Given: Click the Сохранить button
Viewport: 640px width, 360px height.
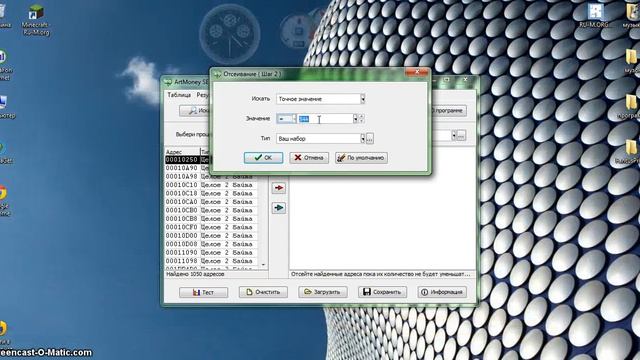Looking at the screenshot, I should point(382,292).
